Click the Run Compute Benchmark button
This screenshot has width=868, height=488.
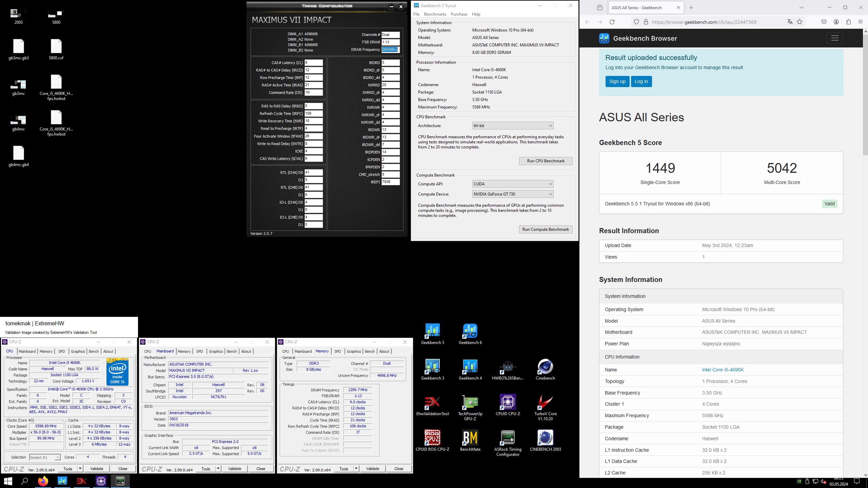point(546,229)
